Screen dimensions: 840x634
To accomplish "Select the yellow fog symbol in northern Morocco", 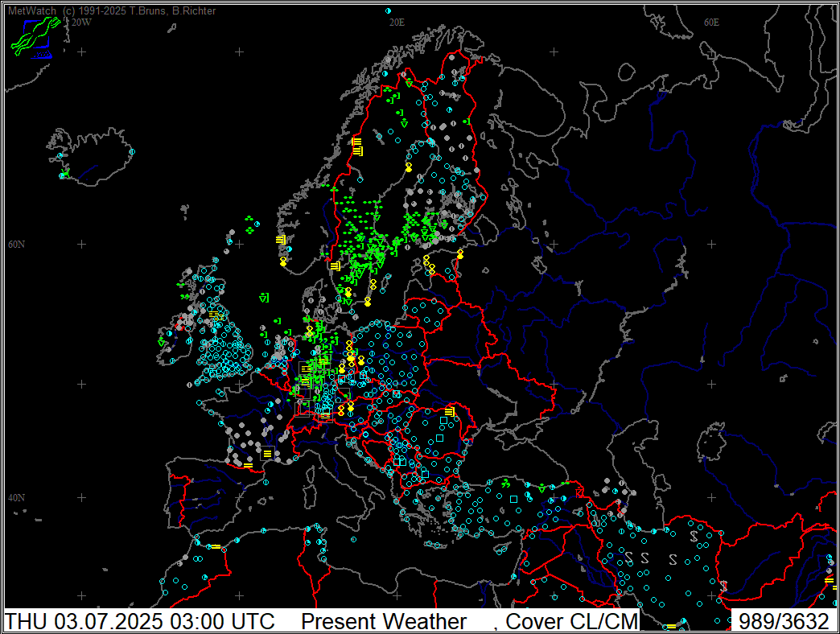I will click(x=216, y=547).
